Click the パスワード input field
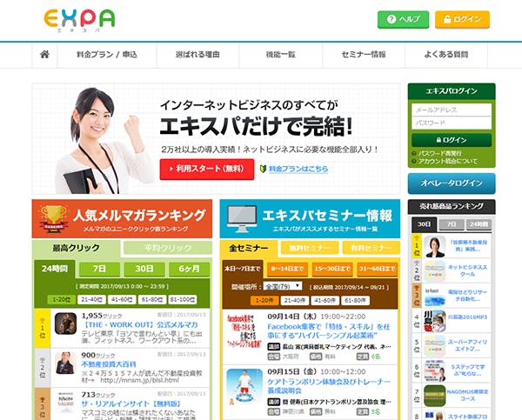This screenshot has width=522, height=420. (452, 123)
